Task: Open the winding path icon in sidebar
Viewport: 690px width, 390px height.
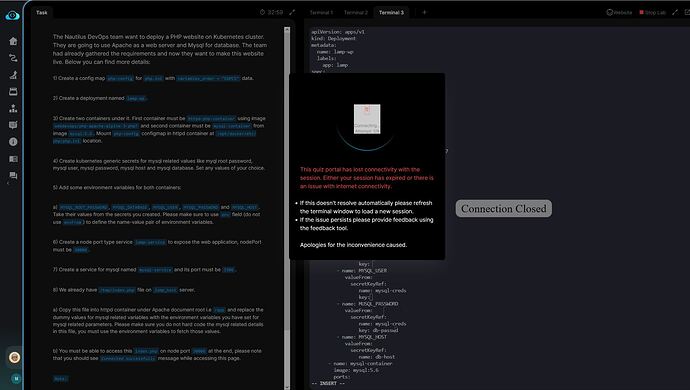Action: click(13, 58)
